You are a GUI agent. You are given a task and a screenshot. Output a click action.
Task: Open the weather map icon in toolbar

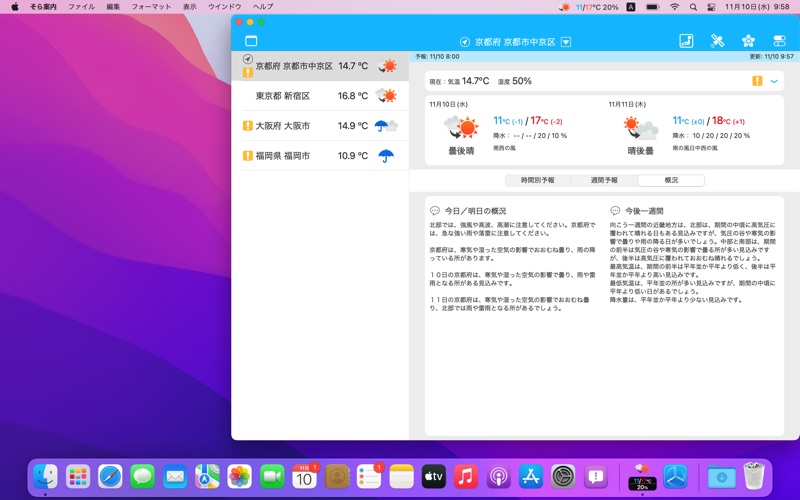(686, 41)
